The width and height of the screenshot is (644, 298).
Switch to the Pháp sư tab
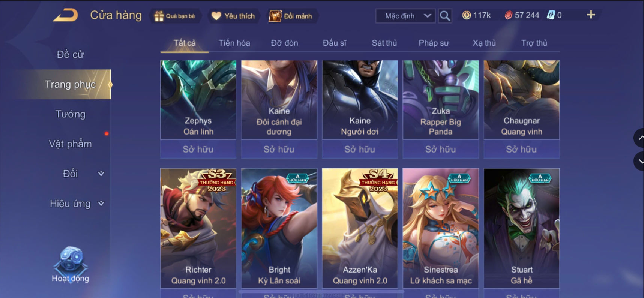click(x=434, y=43)
